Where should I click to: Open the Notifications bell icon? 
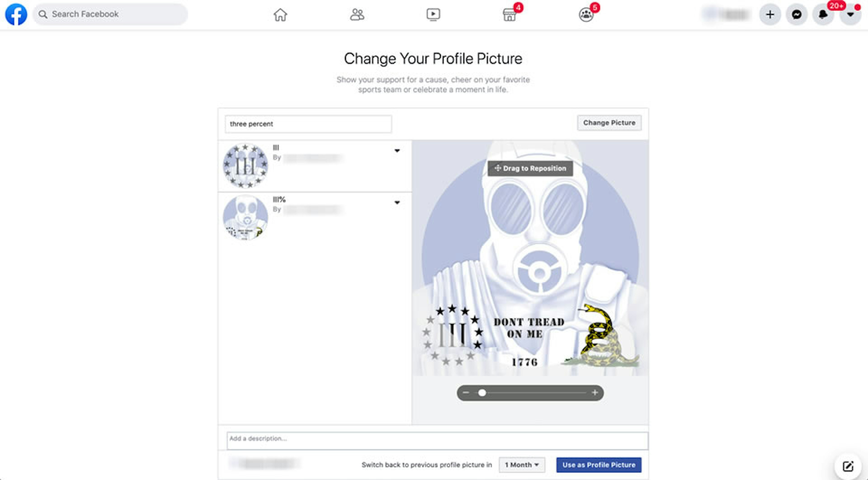tap(823, 14)
